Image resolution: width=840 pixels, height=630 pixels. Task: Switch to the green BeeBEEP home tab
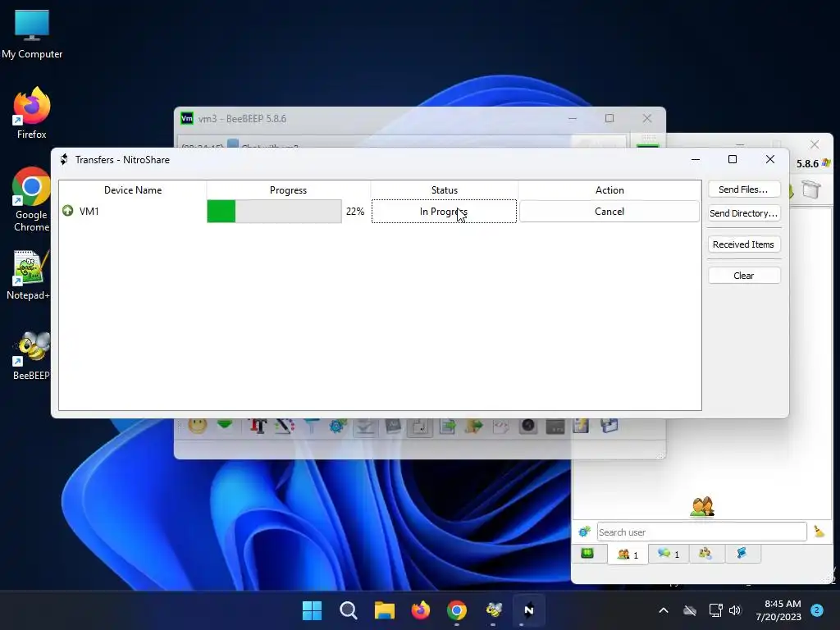click(587, 554)
